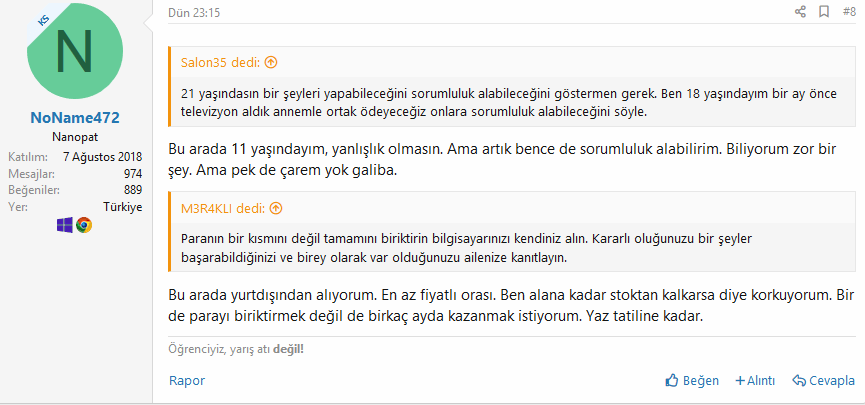Expand the Salon35 quoted message block
The image size is (865, 405).
tap(512, 104)
